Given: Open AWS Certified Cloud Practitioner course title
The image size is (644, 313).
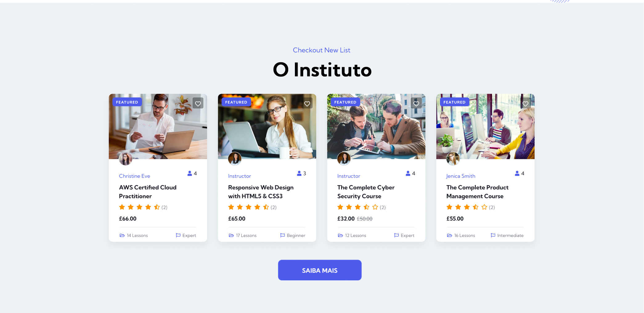Looking at the screenshot, I should point(148,192).
